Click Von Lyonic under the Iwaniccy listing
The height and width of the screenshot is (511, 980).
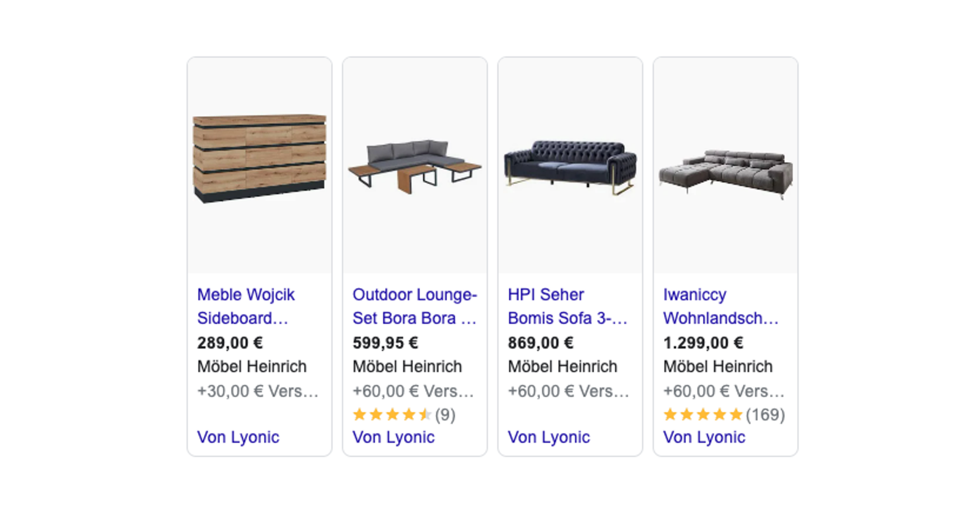point(704,437)
